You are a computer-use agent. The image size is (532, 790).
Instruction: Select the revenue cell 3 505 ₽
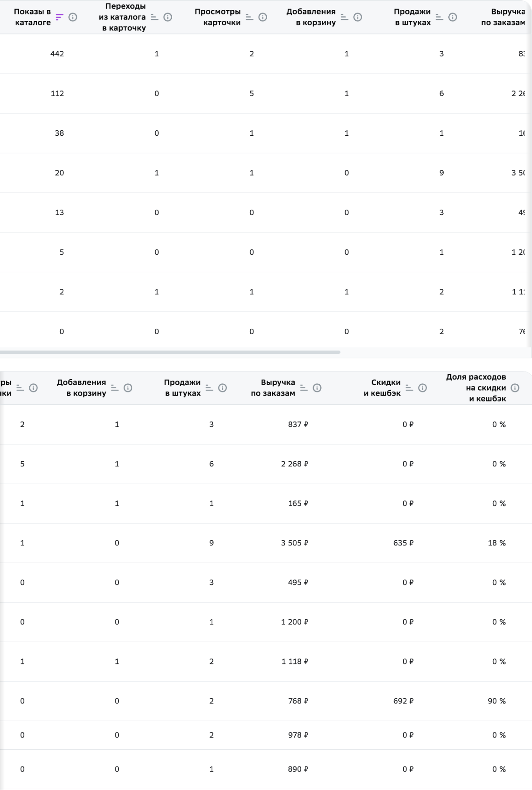tap(295, 543)
